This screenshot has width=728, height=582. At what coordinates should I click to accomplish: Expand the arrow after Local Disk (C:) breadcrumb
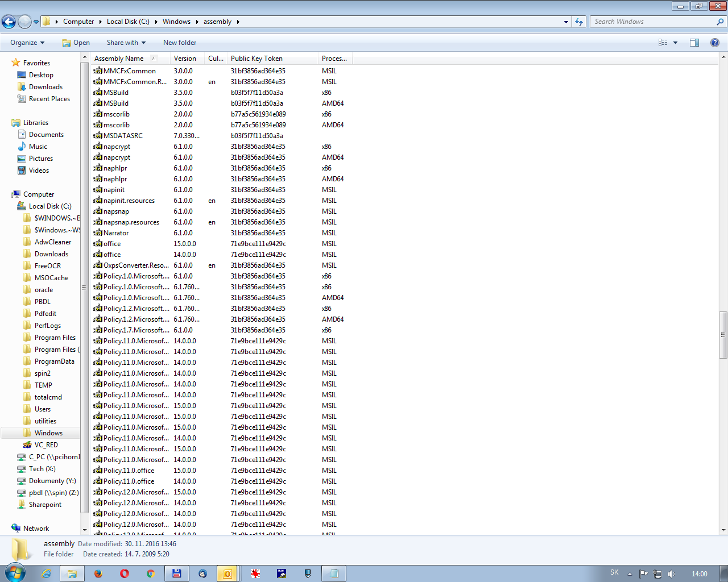coord(156,22)
